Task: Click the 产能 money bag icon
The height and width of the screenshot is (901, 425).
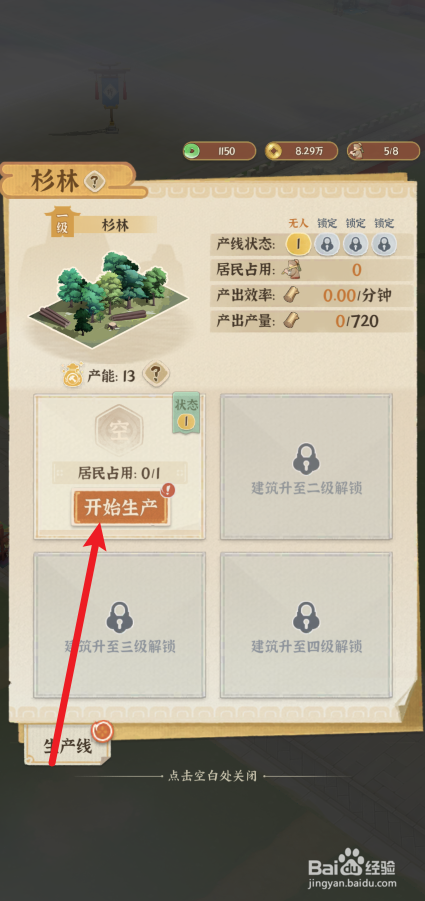Action: coord(73,375)
